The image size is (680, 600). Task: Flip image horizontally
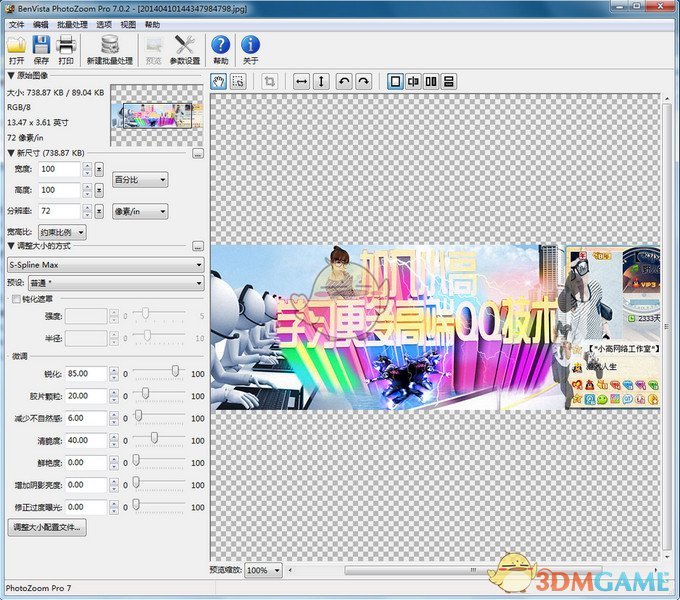(x=301, y=82)
